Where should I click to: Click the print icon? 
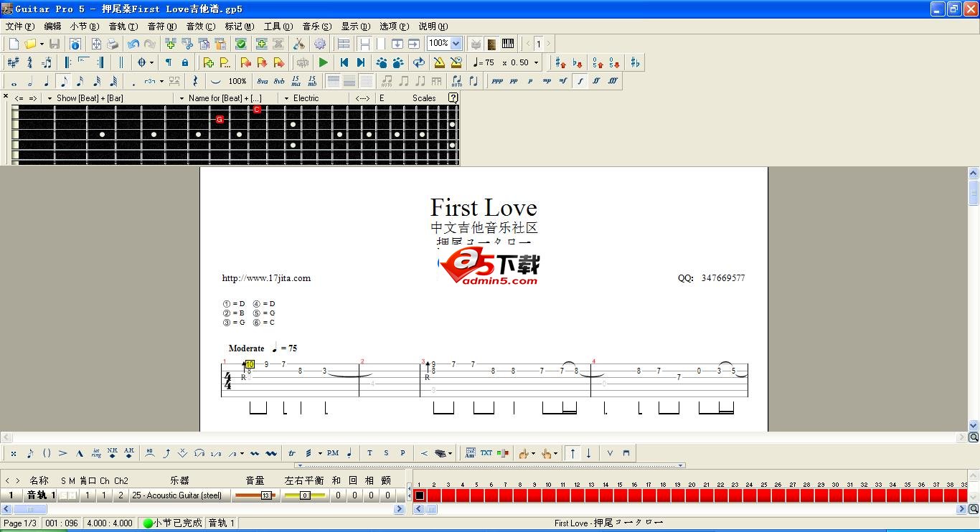pyautogui.click(x=113, y=44)
